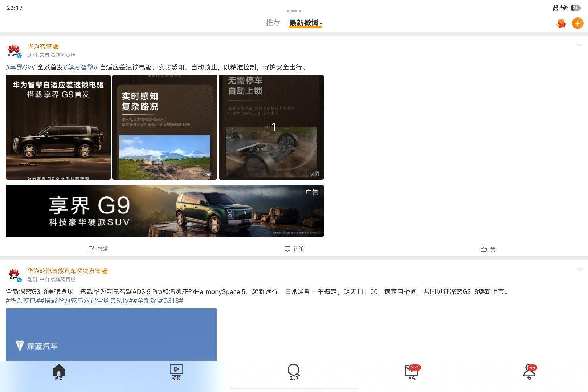Comment on the 华为智擎 post
The width and height of the screenshot is (588, 392).
click(294, 249)
